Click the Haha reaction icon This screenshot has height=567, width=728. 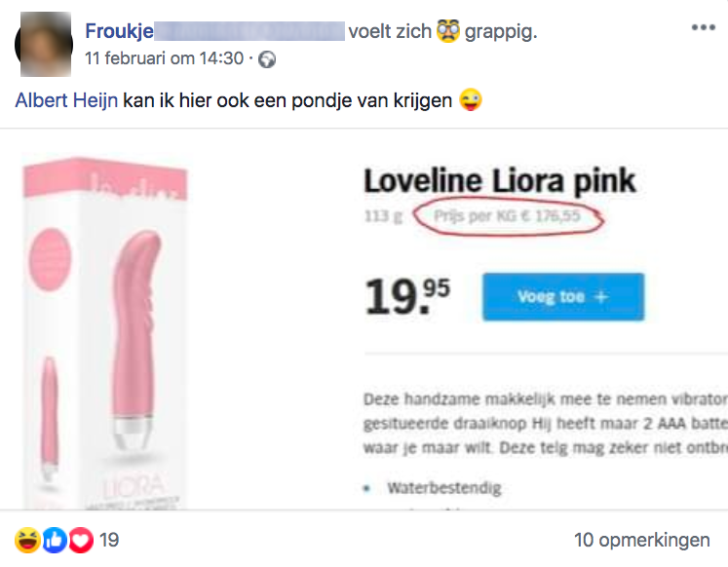click(27, 539)
